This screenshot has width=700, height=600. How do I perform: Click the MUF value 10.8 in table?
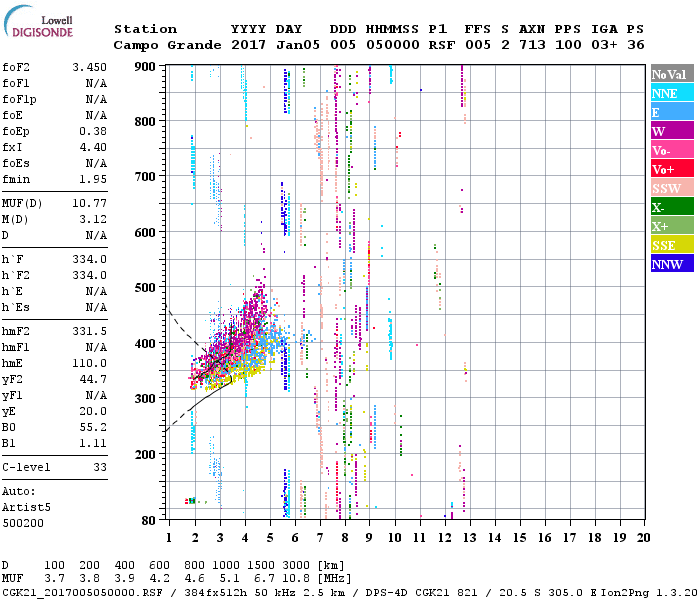tap(296, 579)
